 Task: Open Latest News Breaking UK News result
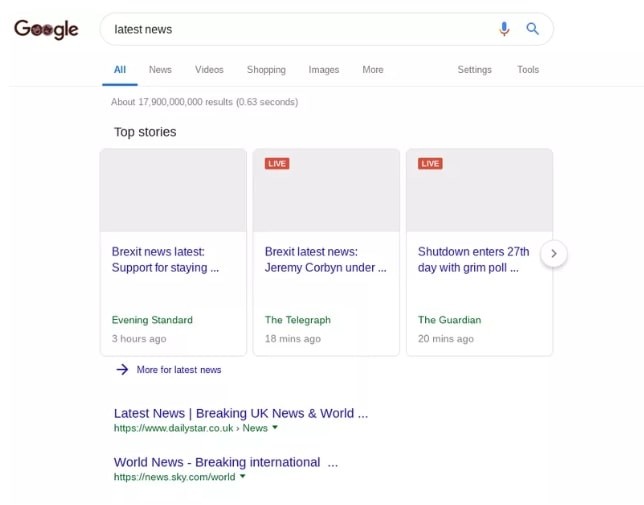(240, 413)
